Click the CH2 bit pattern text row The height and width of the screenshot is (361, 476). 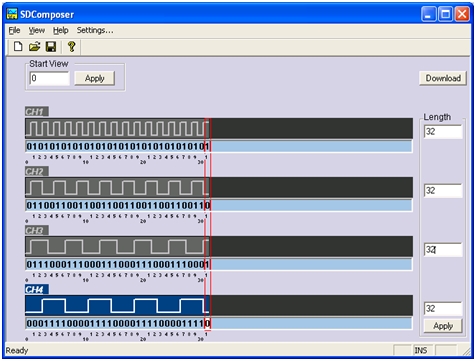[x=219, y=205]
